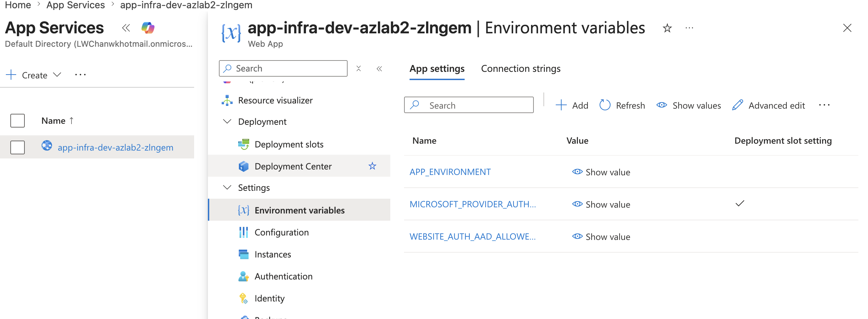Open app-infra-dev-azlab2-zlngem breadcrumb
This screenshot has height=319, width=868.
(186, 5)
